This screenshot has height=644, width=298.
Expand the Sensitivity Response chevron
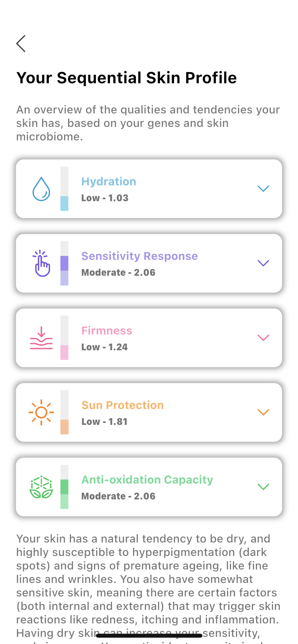[x=263, y=263]
